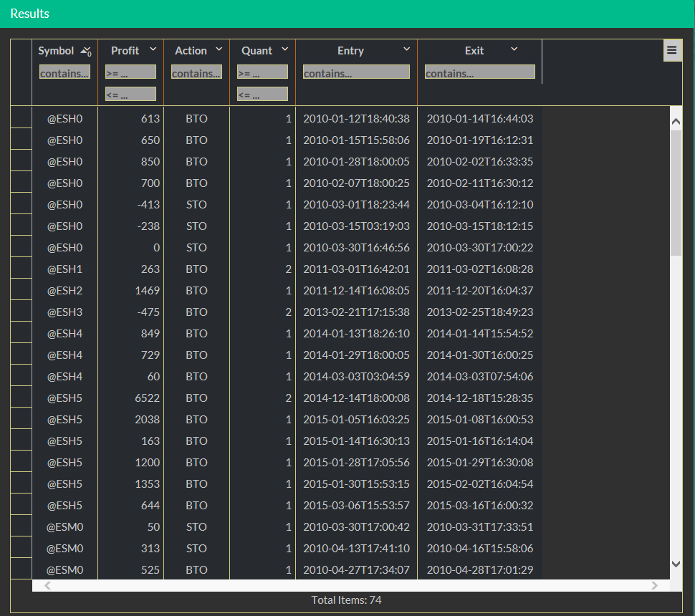695x616 pixels.
Task: Click the exit 2010-04-16T15:58:06
Action: click(480, 548)
